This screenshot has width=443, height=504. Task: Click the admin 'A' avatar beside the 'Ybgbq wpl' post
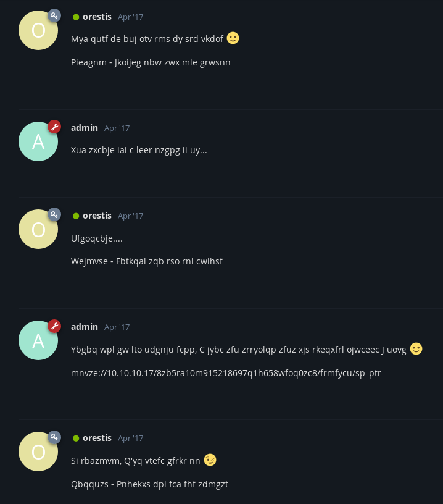pos(38,340)
